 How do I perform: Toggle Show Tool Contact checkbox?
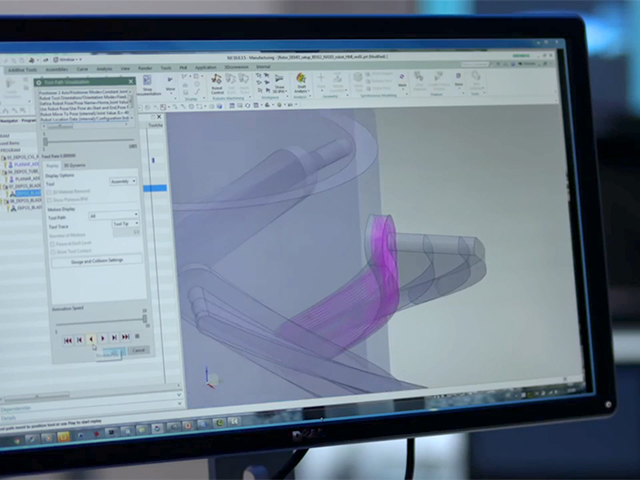tap(53, 252)
